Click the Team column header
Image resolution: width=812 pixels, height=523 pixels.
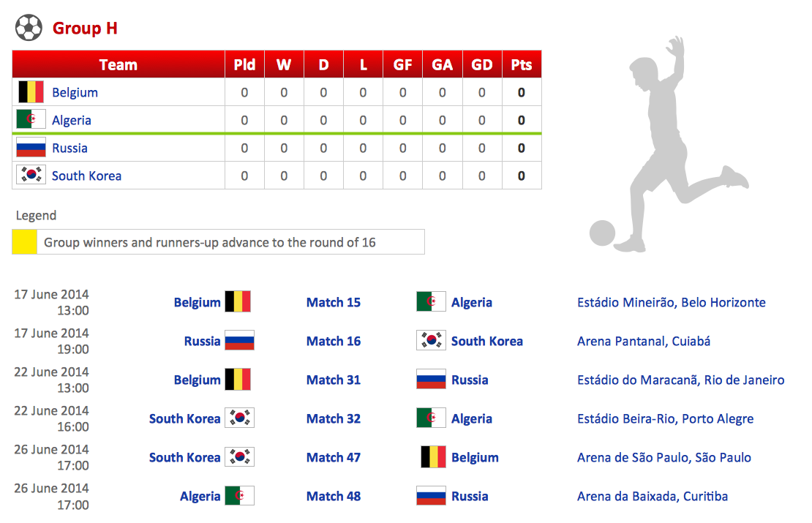119,64
